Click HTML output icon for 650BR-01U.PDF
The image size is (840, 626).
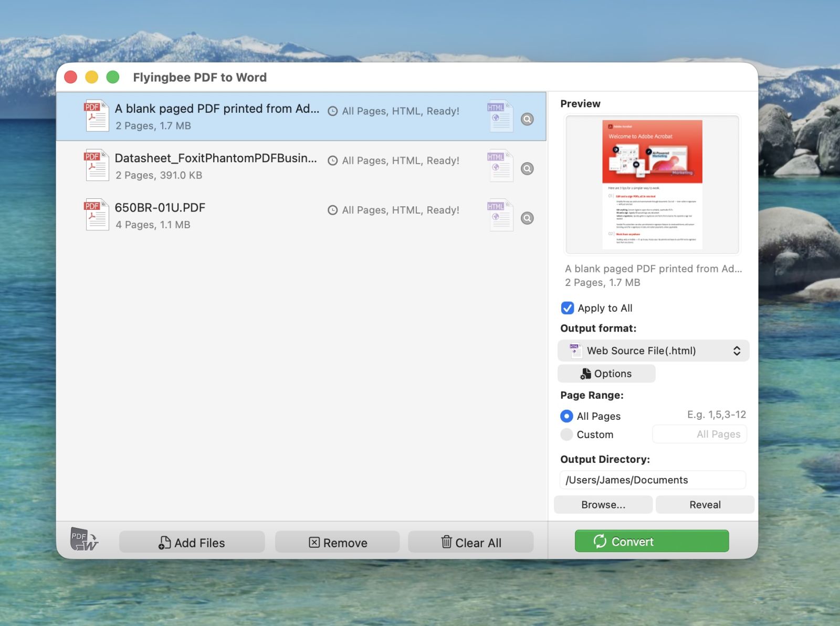[x=500, y=216]
